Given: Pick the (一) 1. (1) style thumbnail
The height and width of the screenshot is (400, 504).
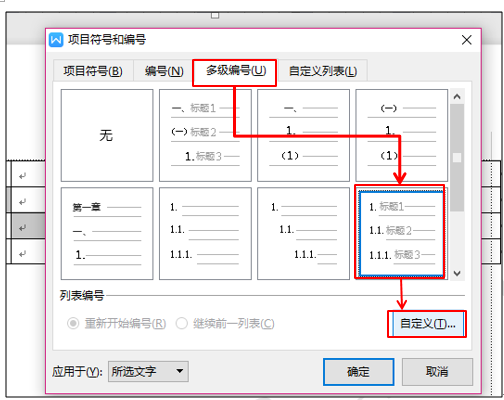Looking at the screenshot, I should [x=402, y=135].
